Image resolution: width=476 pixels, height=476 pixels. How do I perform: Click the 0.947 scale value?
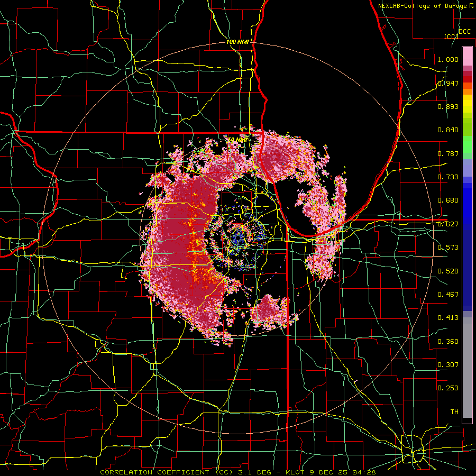[448, 83]
